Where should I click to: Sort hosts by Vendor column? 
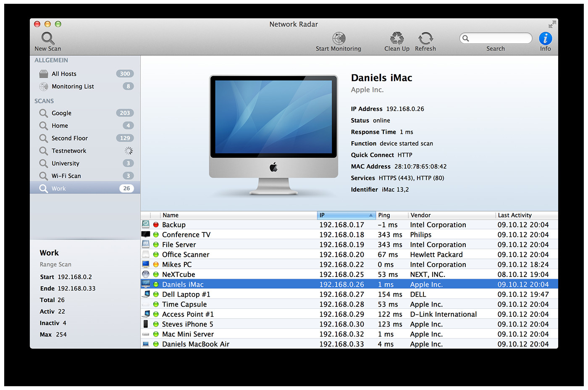451,215
